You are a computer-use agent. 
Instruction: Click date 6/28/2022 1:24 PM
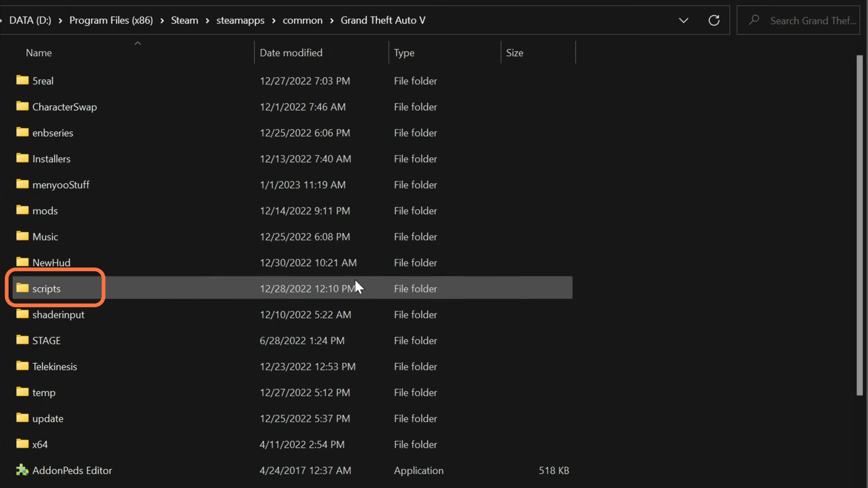[302, 341]
